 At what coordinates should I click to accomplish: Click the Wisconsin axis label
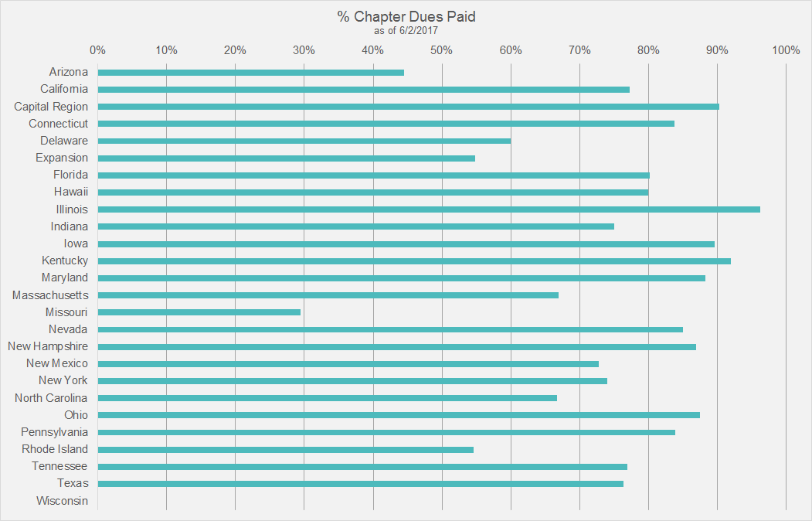[62, 501]
